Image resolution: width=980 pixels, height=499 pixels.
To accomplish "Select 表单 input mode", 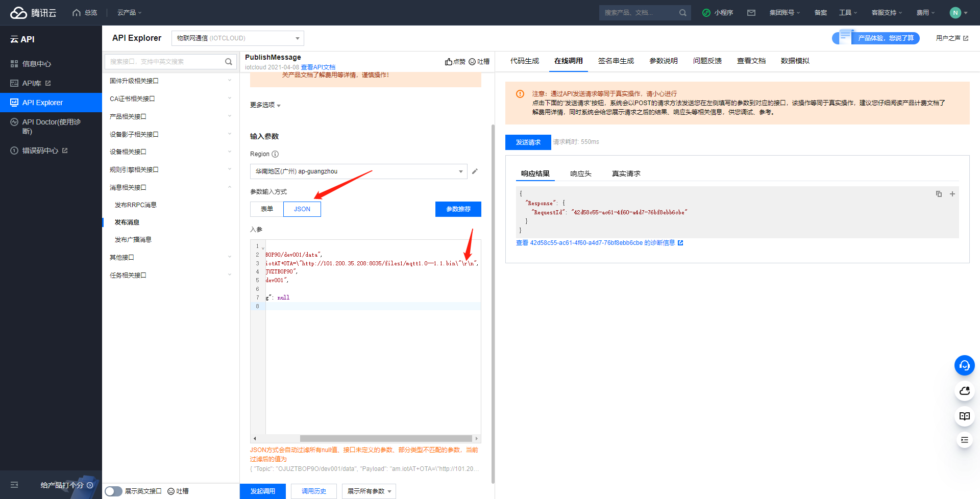I will click(x=267, y=209).
